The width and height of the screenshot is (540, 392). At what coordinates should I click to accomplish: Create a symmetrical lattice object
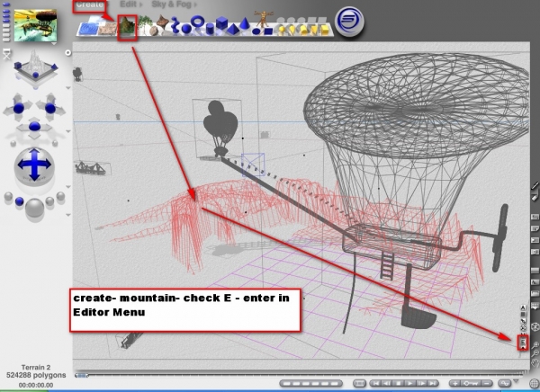click(162, 22)
